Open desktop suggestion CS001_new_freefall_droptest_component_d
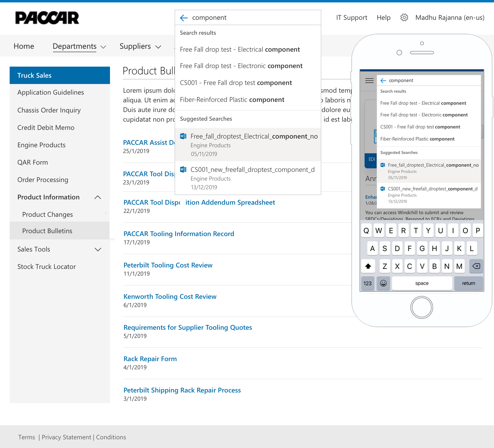This screenshot has height=448, width=494. pos(248,178)
